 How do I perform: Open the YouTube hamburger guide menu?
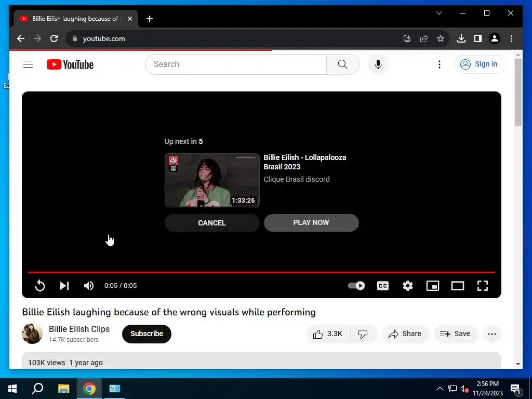28,64
